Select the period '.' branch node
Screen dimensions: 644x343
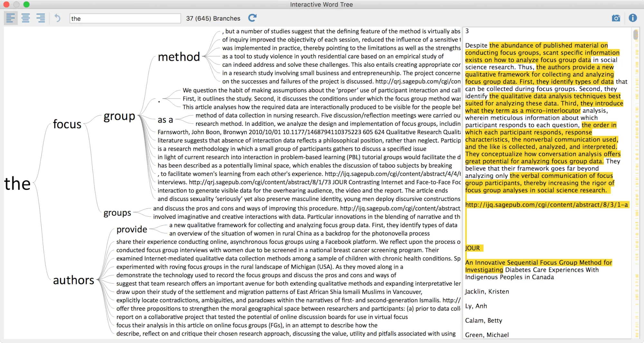click(159, 101)
